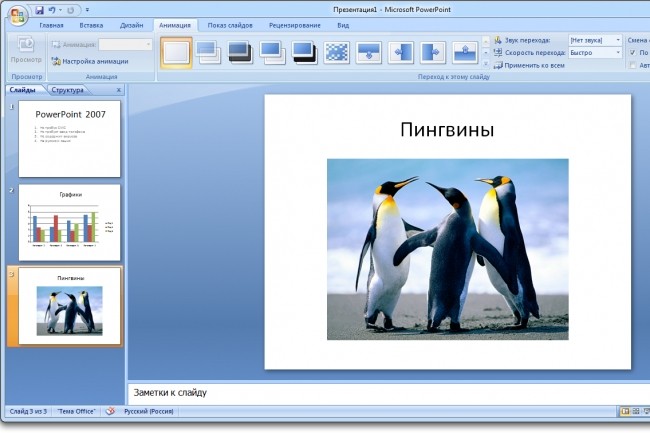The image size is (650, 433).
Task: Apply the wipe left transition
Action: coord(400,53)
